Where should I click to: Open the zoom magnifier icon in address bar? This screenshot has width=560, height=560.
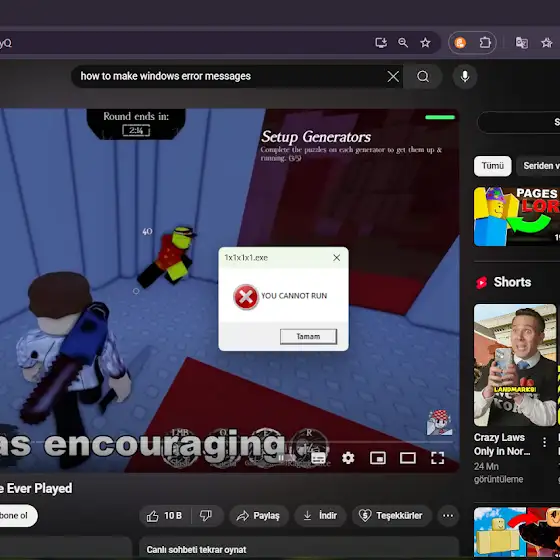point(403,43)
